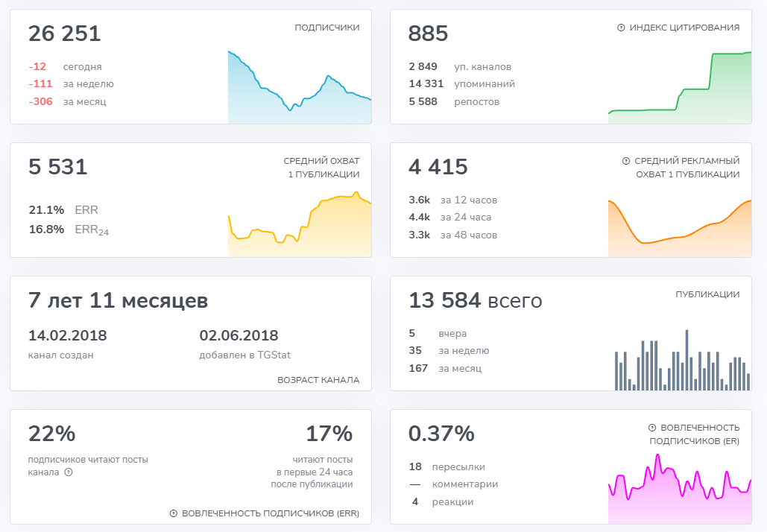767x532 pixels.
Task: Click the 'за 24 часа' ad reach row
Action: [x=449, y=218]
